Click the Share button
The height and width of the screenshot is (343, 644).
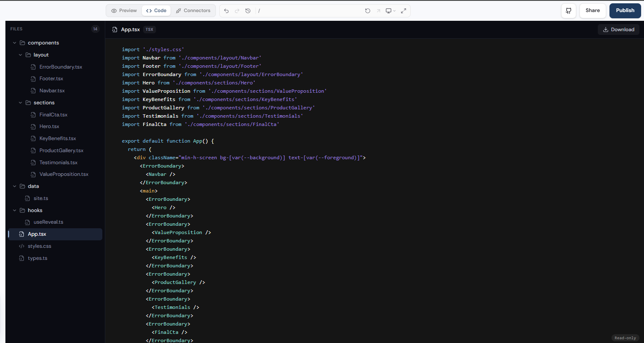(x=592, y=11)
